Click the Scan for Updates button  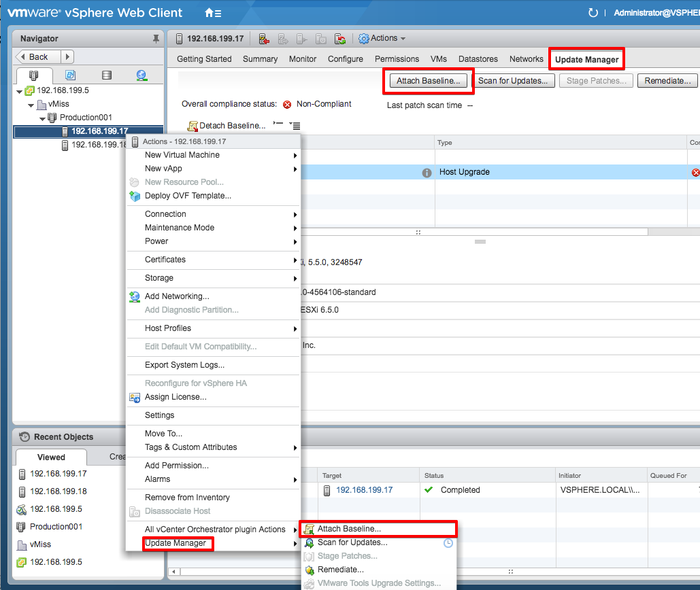pos(512,81)
